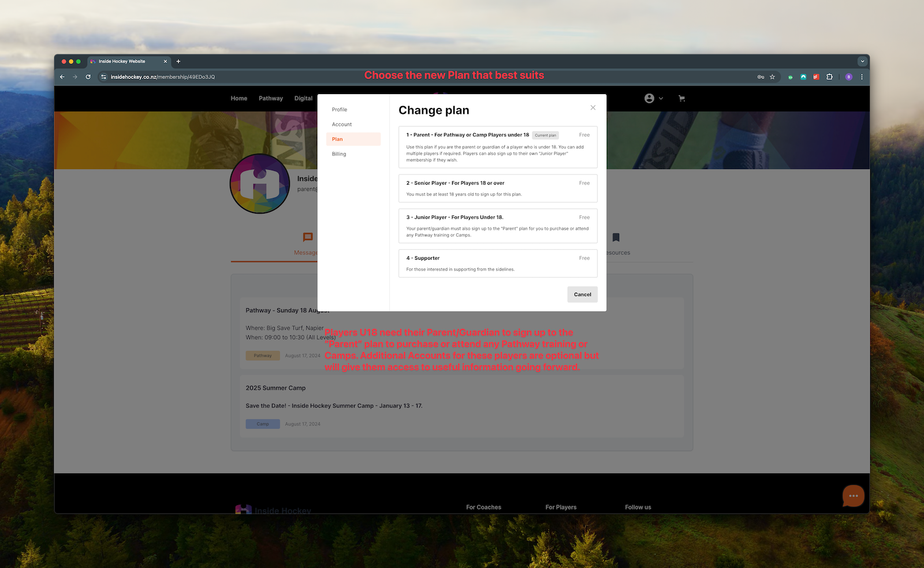The image size is (924, 568).
Task: Bookmark this page with the star icon
Action: coord(772,77)
